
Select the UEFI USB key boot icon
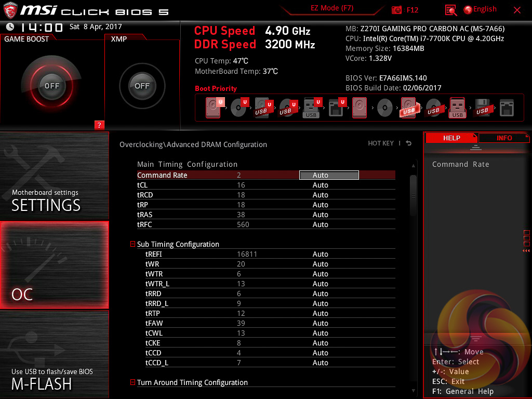pyautogui.click(x=312, y=108)
